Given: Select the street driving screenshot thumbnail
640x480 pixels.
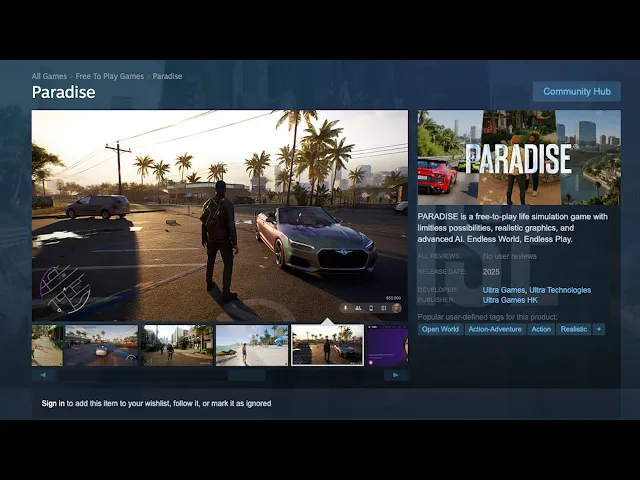Looking at the screenshot, I should pyautogui.click(x=101, y=345).
